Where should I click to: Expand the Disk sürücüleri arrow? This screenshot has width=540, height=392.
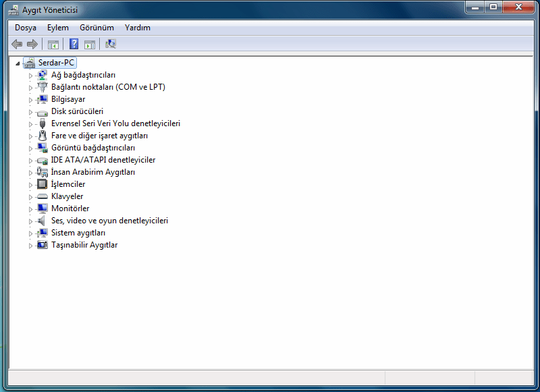point(30,112)
